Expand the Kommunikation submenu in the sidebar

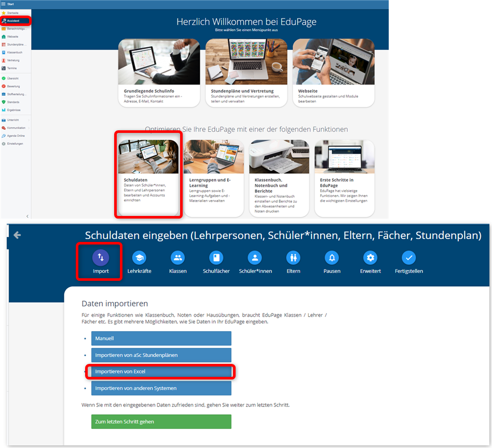pyautogui.click(x=29, y=128)
